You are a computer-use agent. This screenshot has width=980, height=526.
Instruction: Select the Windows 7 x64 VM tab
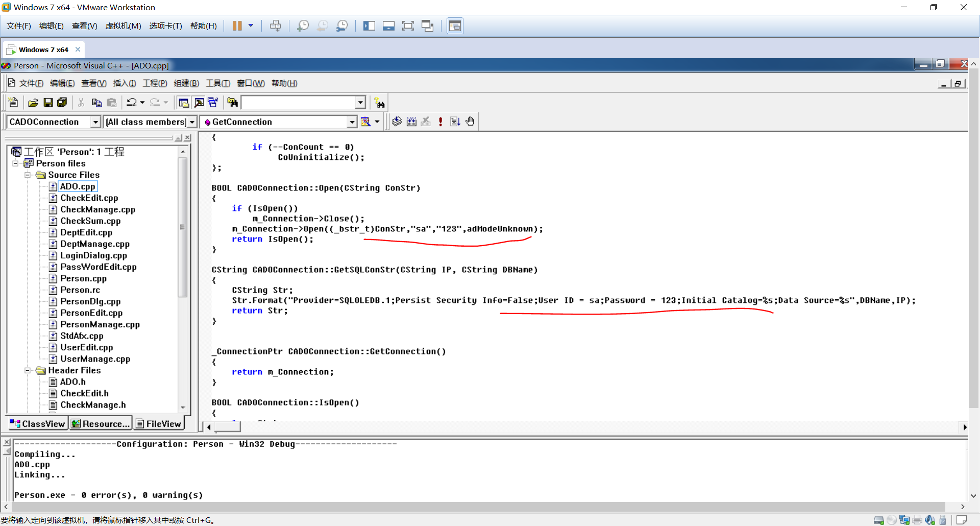tap(43, 50)
